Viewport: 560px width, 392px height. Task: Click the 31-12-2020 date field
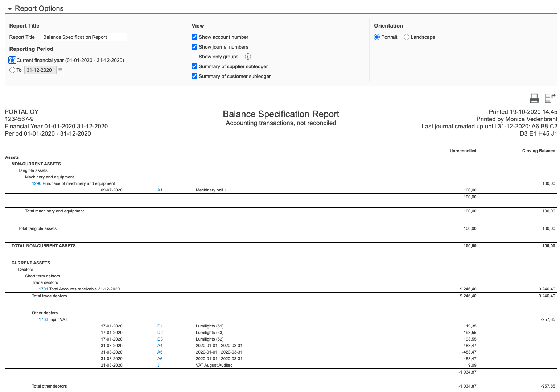click(x=40, y=70)
